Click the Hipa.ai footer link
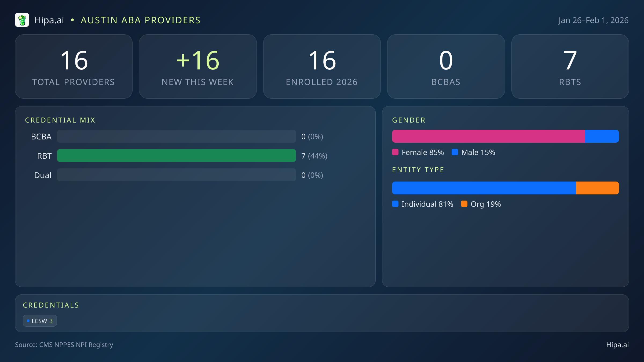The height and width of the screenshot is (362, 644). pyautogui.click(x=617, y=345)
